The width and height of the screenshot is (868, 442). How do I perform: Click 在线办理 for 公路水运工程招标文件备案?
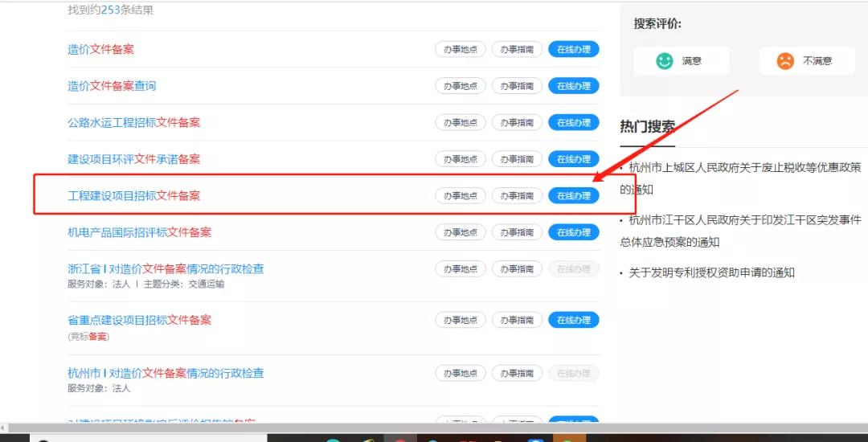click(574, 122)
